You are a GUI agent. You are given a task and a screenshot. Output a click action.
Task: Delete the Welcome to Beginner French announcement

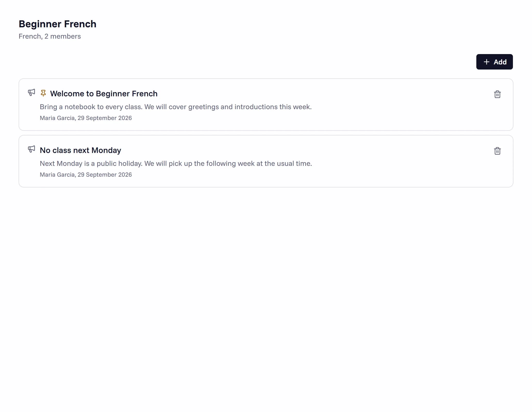497,94
